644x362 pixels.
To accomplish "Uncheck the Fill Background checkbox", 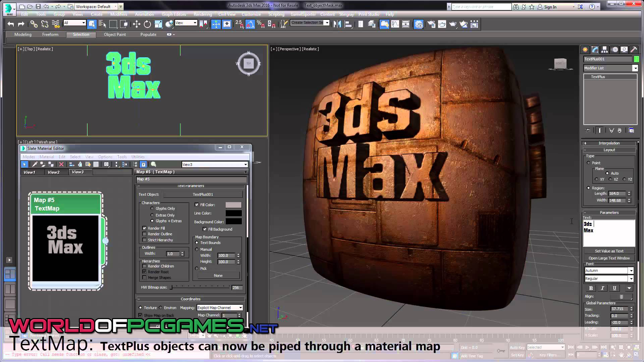I will click(205, 229).
